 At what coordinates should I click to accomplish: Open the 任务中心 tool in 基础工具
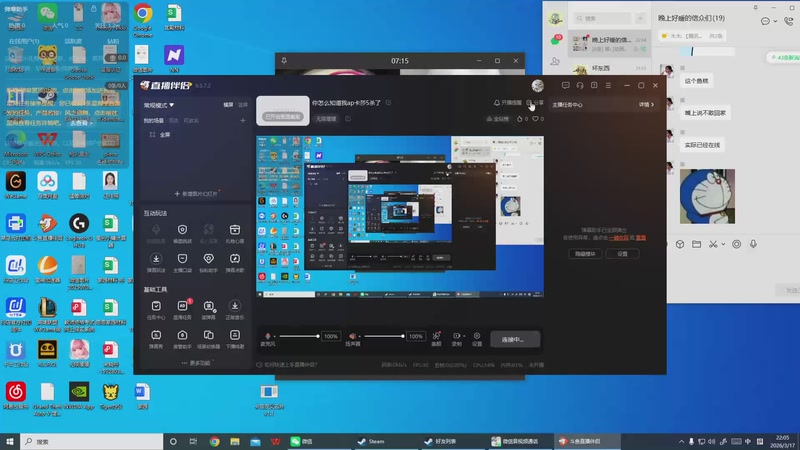tap(156, 306)
